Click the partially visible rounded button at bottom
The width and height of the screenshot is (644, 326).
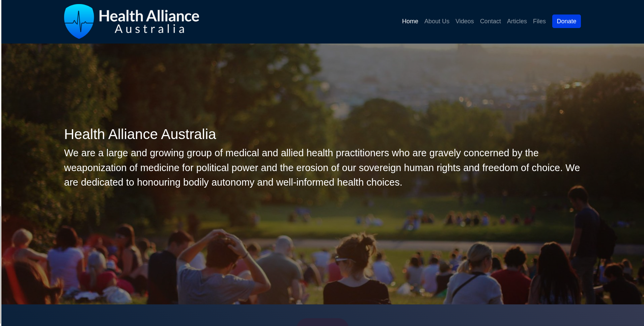pos(323,322)
